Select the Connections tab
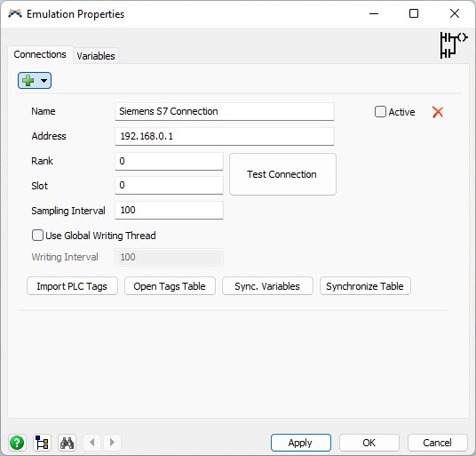Screen dimensions: 476x456 tap(40, 54)
